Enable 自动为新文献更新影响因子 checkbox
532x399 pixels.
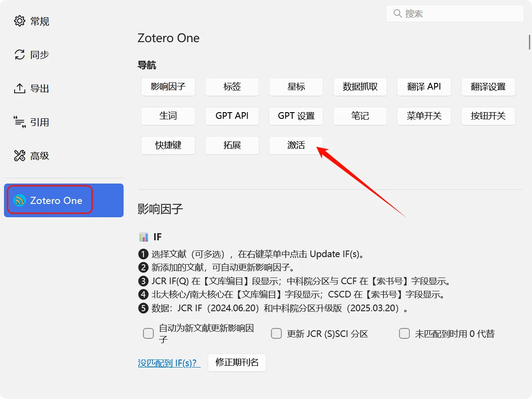click(x=148, y=333)
